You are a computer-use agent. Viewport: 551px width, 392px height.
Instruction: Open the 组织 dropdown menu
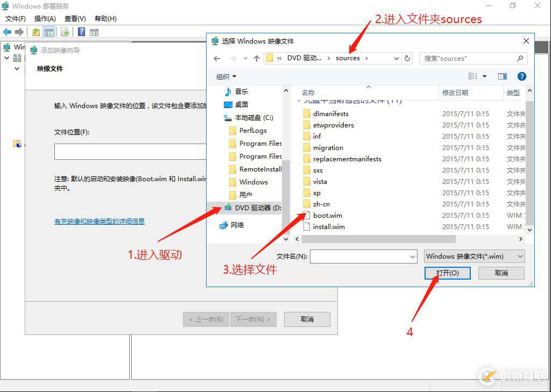click(226, 76)
